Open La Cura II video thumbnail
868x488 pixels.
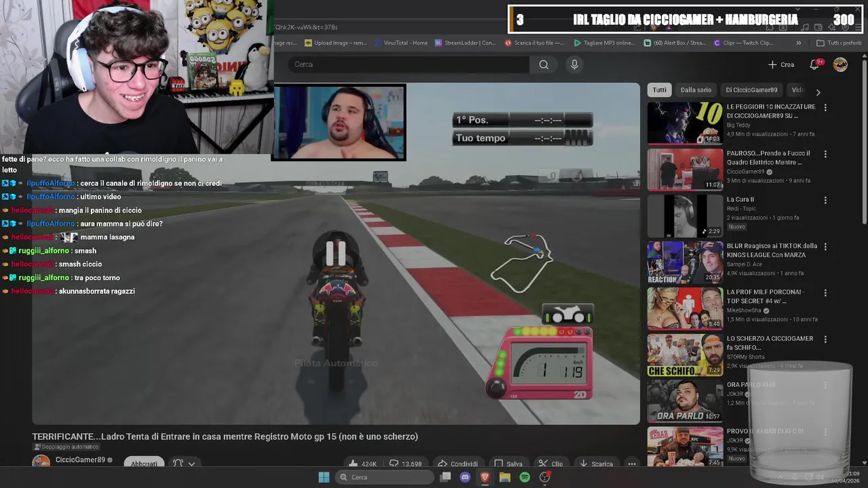point(685,216)
